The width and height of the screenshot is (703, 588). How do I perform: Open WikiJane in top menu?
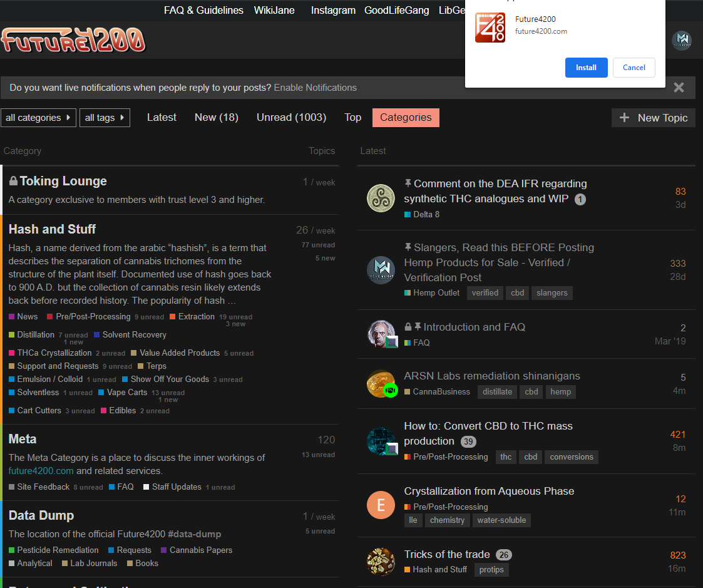pyautogui.click(x=274, y=10)
